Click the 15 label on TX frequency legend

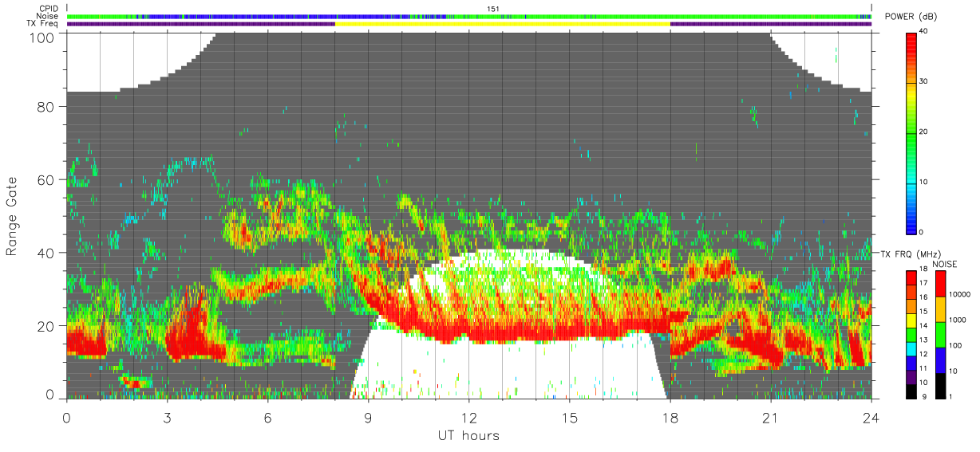923,312
